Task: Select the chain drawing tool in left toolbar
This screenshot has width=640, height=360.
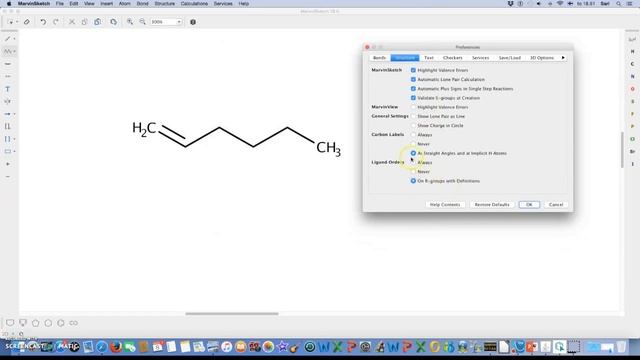Action: 7,51
